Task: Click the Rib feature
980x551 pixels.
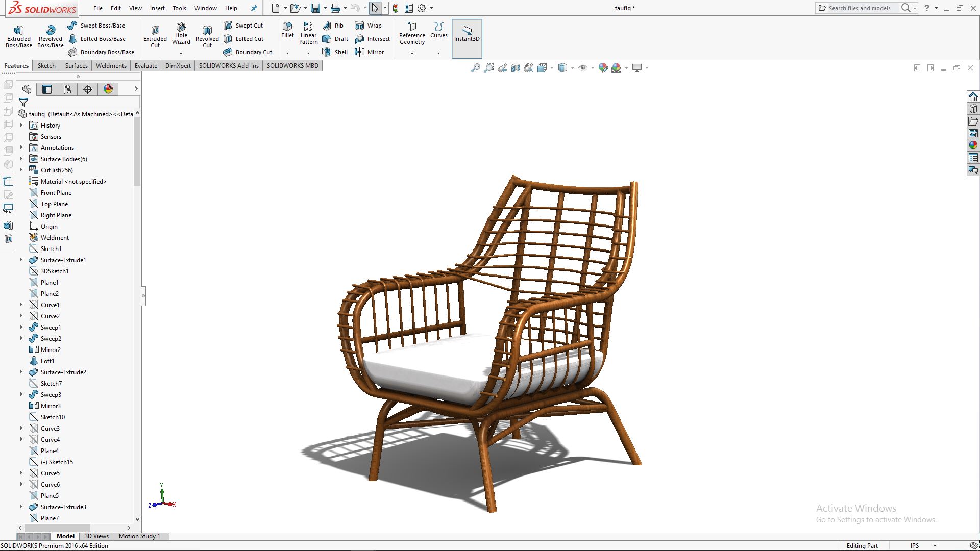Action: [x=333, y=26]
